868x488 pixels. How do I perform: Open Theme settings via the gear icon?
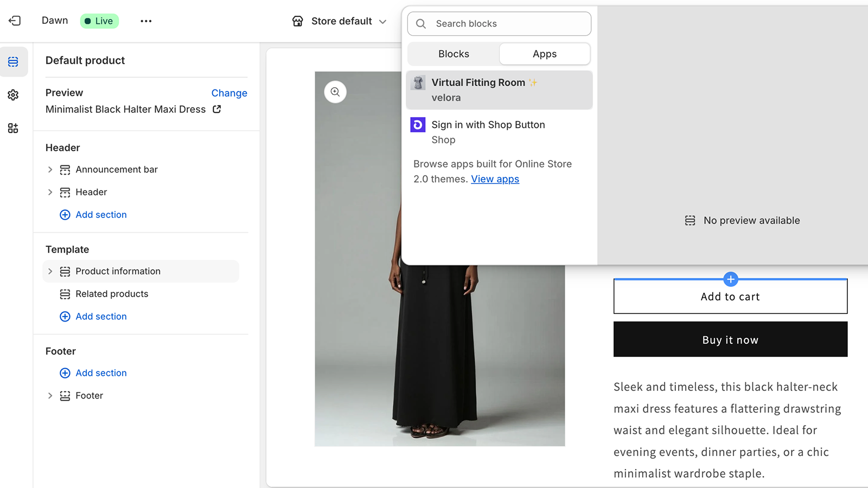tap(13, 95)
